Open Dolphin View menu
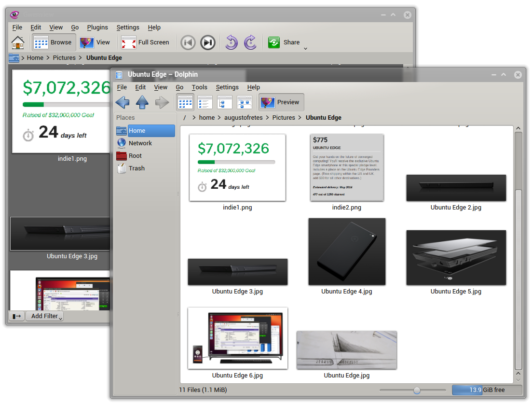The width and height of the screenshot is (532, 405). 161,87
